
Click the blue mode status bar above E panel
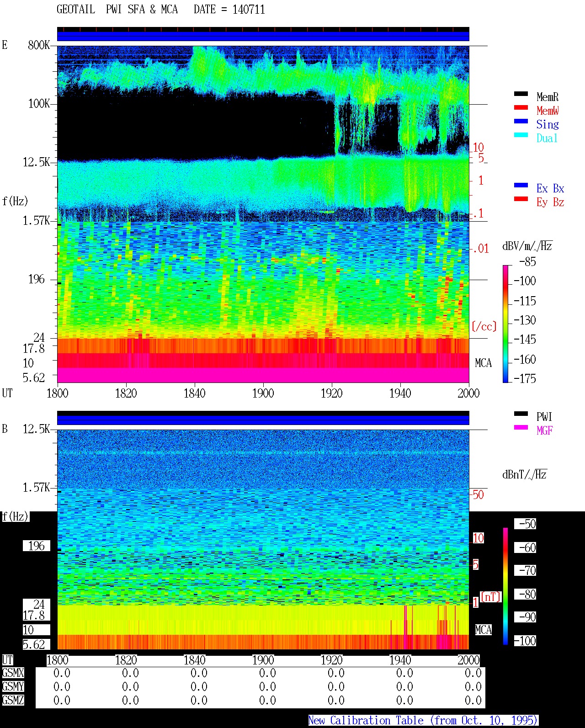(x=263, y=36)
